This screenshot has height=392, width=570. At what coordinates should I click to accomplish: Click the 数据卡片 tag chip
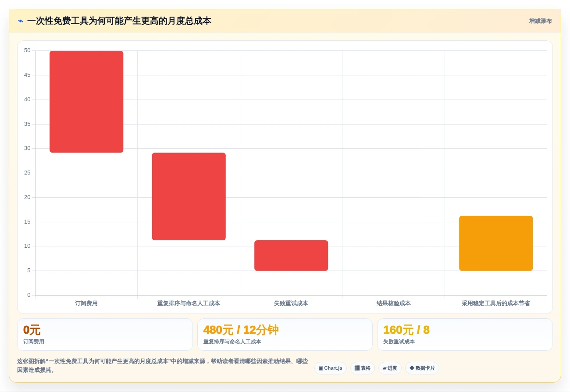click(422, 368)
